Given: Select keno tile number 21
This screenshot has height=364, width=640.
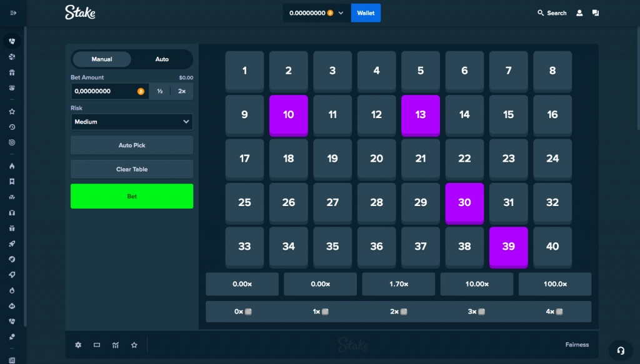Looking at the screenshot, I should click(420, 159).
